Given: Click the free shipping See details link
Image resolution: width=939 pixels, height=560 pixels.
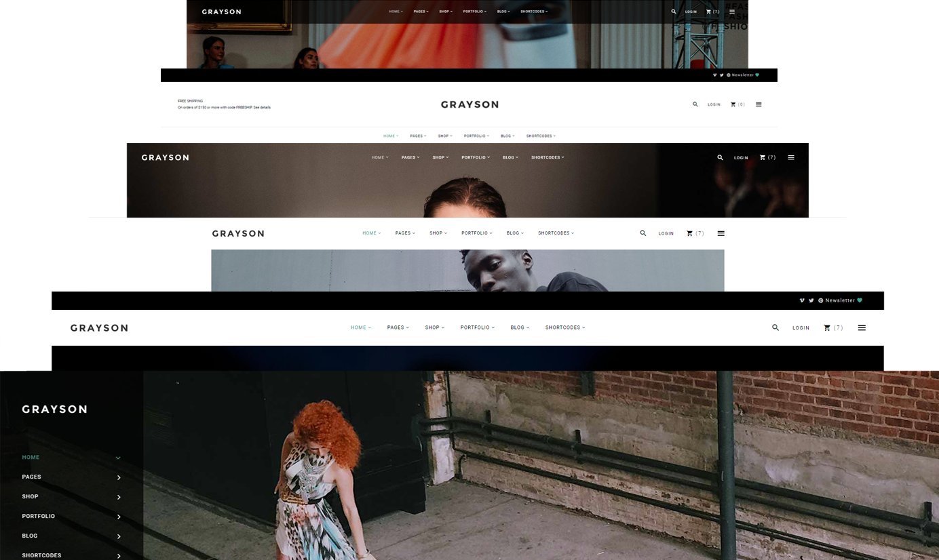Looking at the screenshot, I should [x=262, y=107].
